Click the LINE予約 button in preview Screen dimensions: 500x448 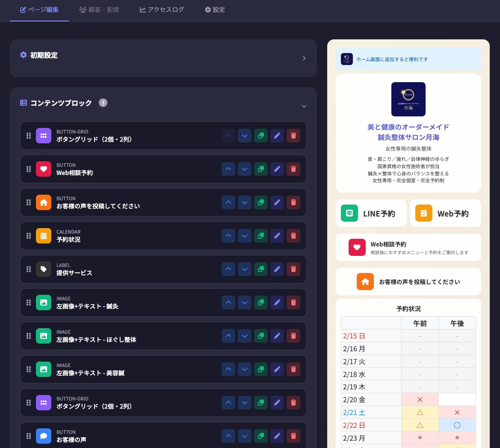pyautogui.click(x=371, y=213)
